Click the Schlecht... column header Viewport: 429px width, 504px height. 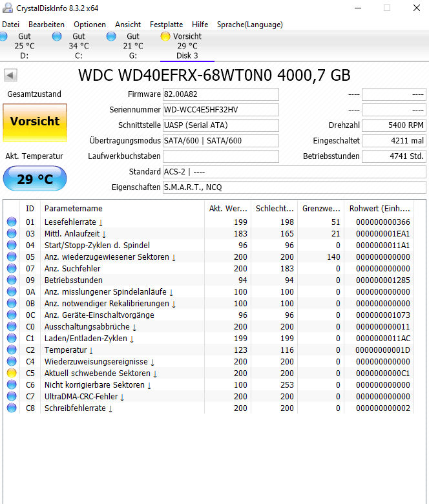click(x=275, y=208)
